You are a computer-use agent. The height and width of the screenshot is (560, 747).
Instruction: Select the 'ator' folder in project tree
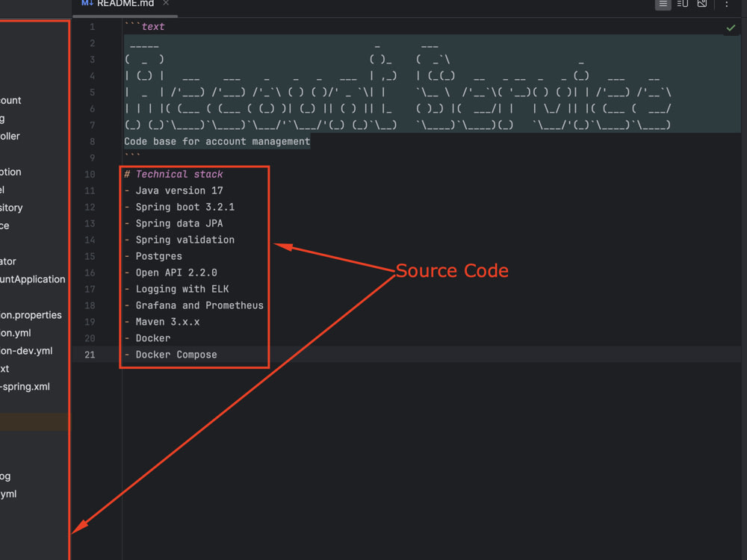pyautogui.click(x=8, y=261)
